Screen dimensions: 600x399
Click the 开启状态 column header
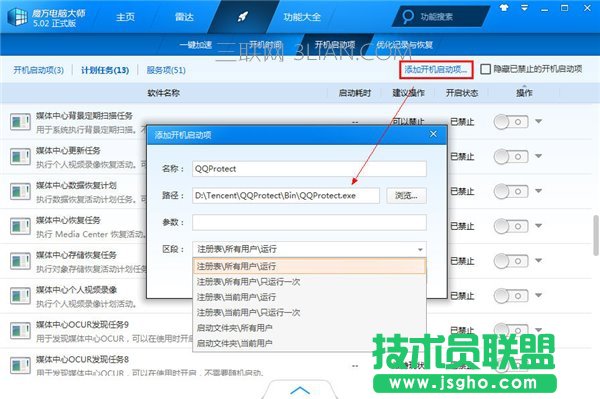(462, 93)
